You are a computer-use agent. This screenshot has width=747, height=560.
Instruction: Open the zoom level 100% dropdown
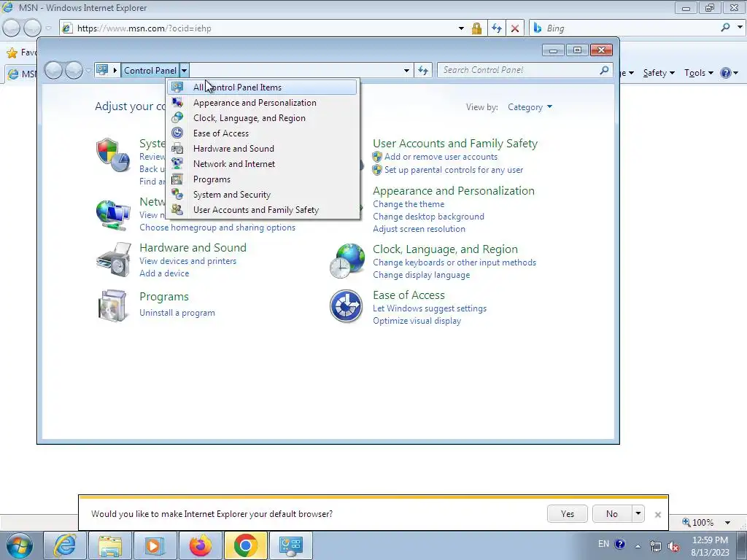coord(727,522)
